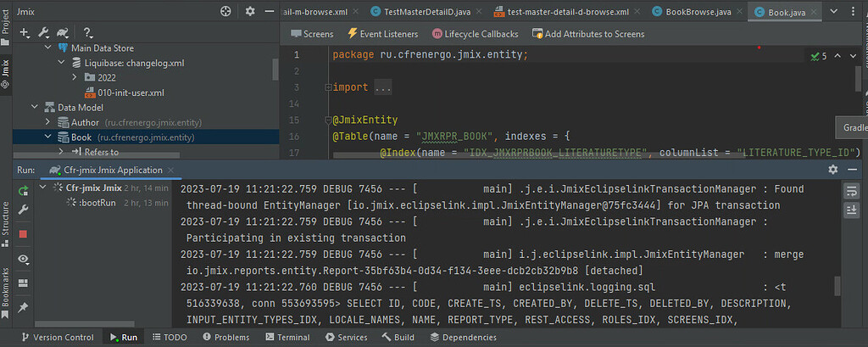
Task: Collapse the Cfr-jmix Jmix run tree node
Action: [x=44, y=187]
